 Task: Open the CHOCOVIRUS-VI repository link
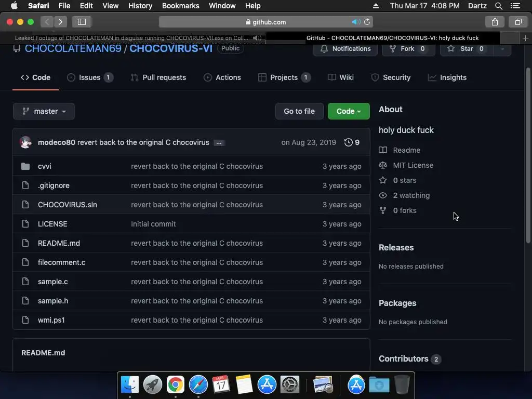point(171,48)
